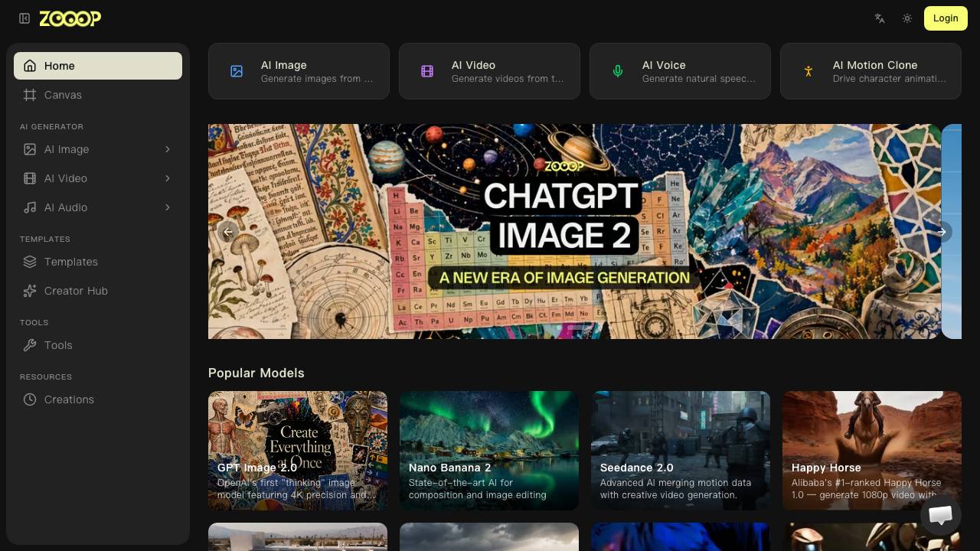Open the AI Image quick-start card title
Screen dimensions: 980x551
(x=284, y=65)
